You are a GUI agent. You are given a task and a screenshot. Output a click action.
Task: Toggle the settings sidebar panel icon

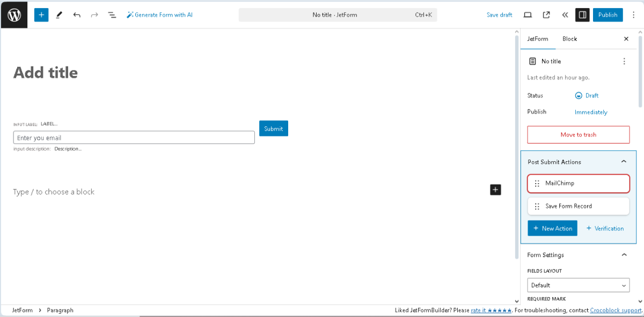click(582, 15)
